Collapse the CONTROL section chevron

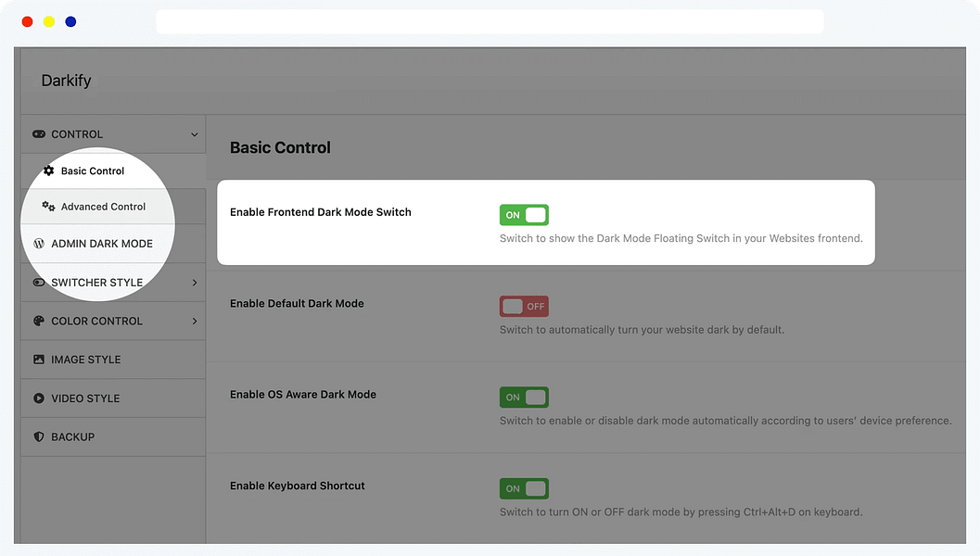195,134
